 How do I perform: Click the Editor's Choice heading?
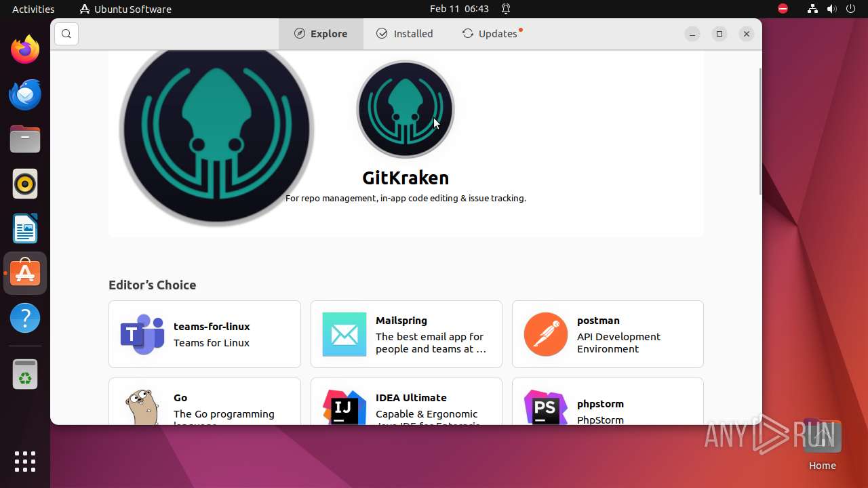[x=153, y=285]
